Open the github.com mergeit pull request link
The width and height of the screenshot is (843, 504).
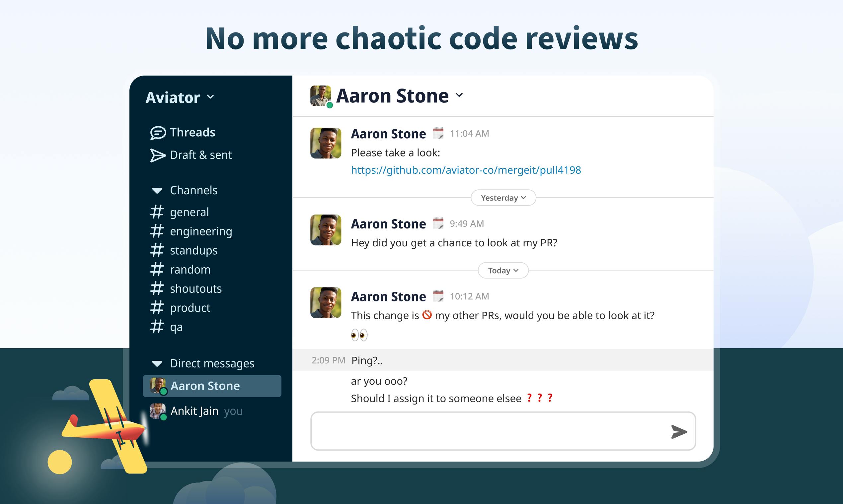point(466,170)
